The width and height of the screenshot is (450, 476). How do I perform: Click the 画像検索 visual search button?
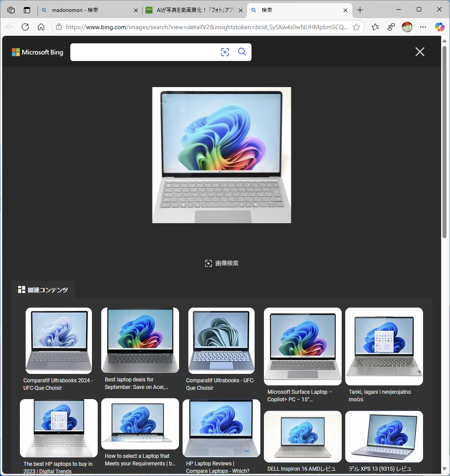[221, 263]
